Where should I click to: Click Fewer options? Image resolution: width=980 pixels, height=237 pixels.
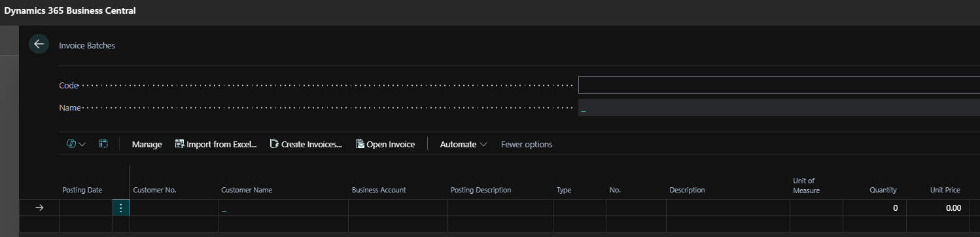pyautogui.click(x=527, y=144)
